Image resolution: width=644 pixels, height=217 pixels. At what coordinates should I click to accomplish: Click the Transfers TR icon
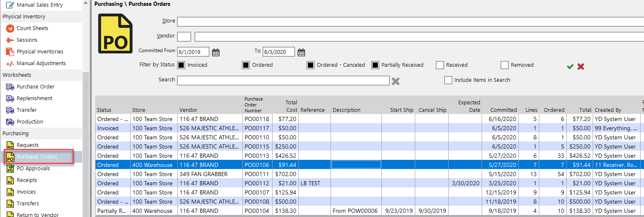[10, 204]
